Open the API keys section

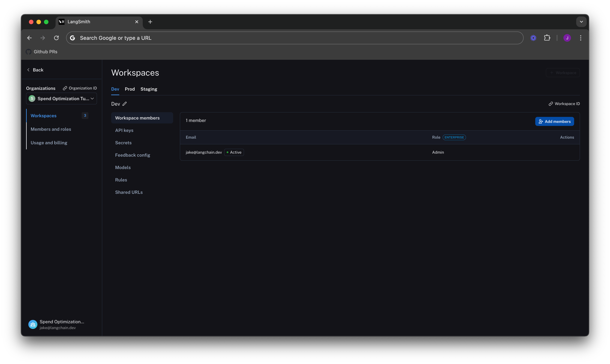(124, 130)
